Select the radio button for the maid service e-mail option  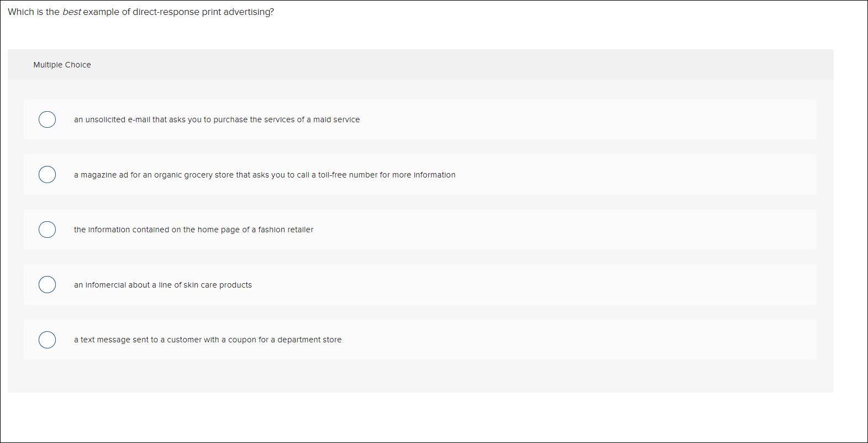tap(47, 119)
